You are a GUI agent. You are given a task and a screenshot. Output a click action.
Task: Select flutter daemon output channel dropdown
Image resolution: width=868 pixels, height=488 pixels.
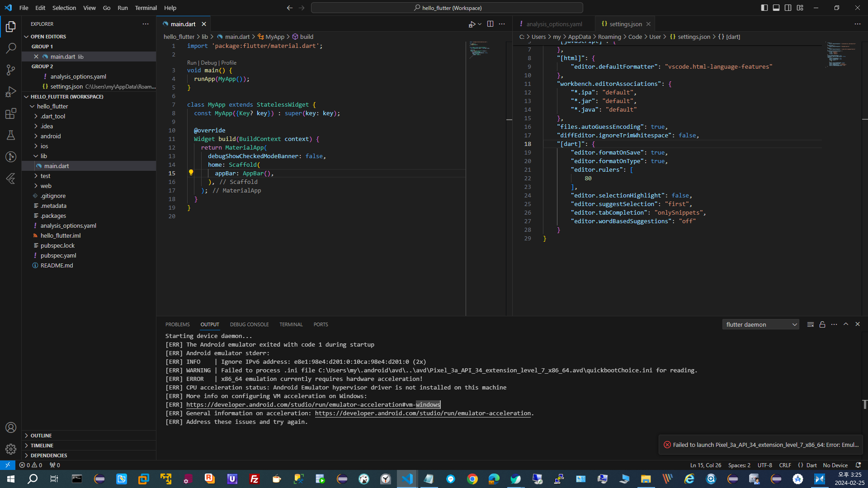click(x=761, y=324)
